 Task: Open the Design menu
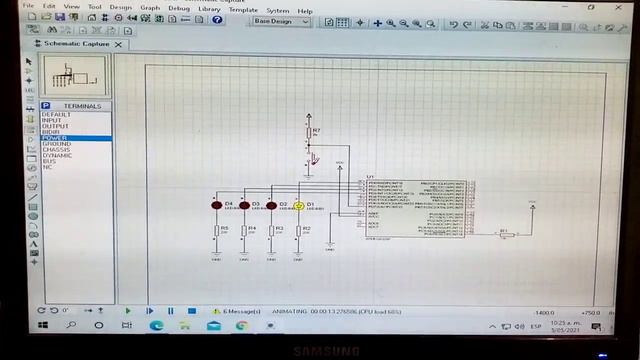coord(121,7)
